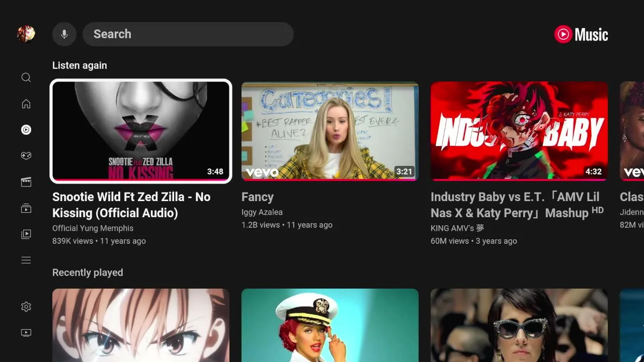Select the Music sidebar icon
The height and width of the screenshot is (362, 644).
pyautogui.click(x=26, y=130)
